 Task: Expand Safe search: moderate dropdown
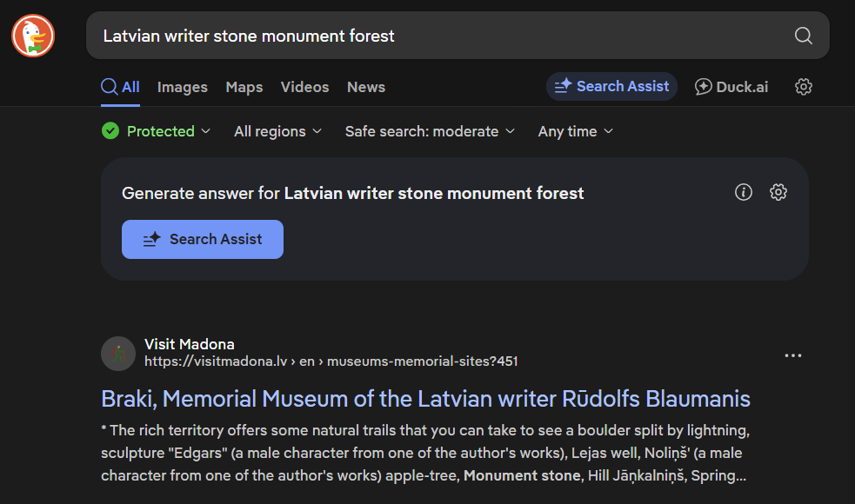pyautogui.click(x=430, y=131)
